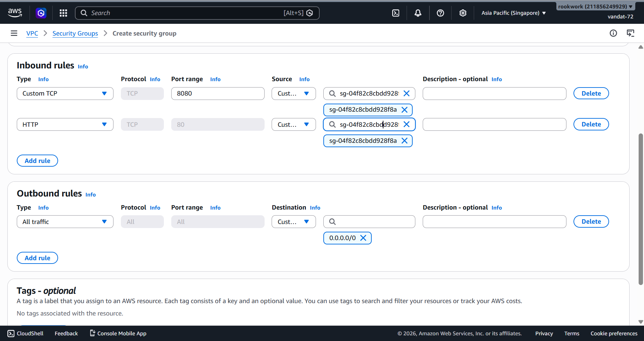
Task: Add an outbound rule
Action: pyautogui.click(x=37, y=258)
